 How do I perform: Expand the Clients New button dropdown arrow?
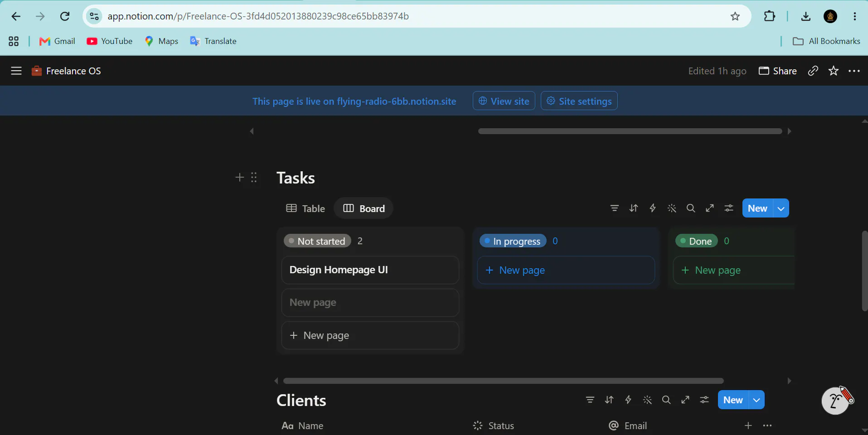756,400
